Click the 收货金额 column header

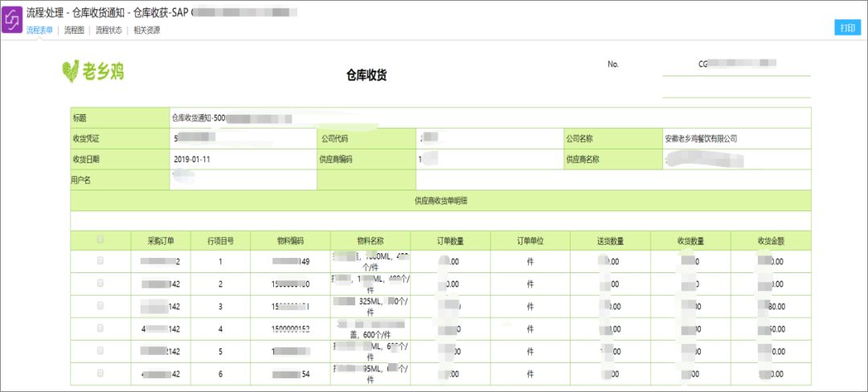coord(771,240)
